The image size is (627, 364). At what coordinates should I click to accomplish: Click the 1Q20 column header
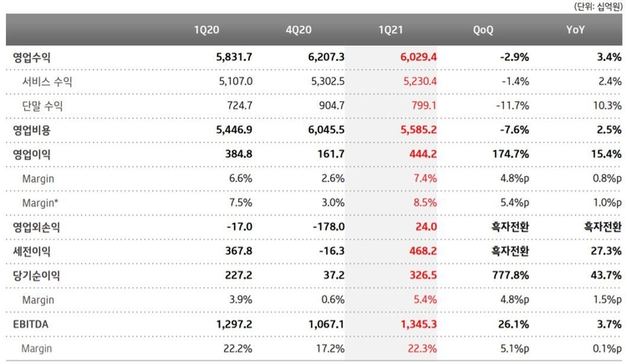click(206, 29)
